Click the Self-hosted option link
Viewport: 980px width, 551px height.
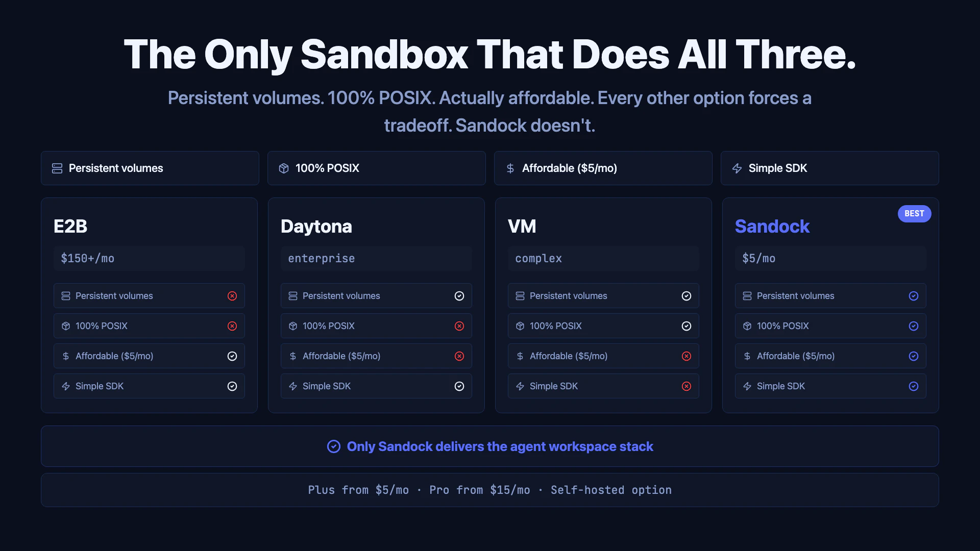pyautogui.click(x=611, y=490)
